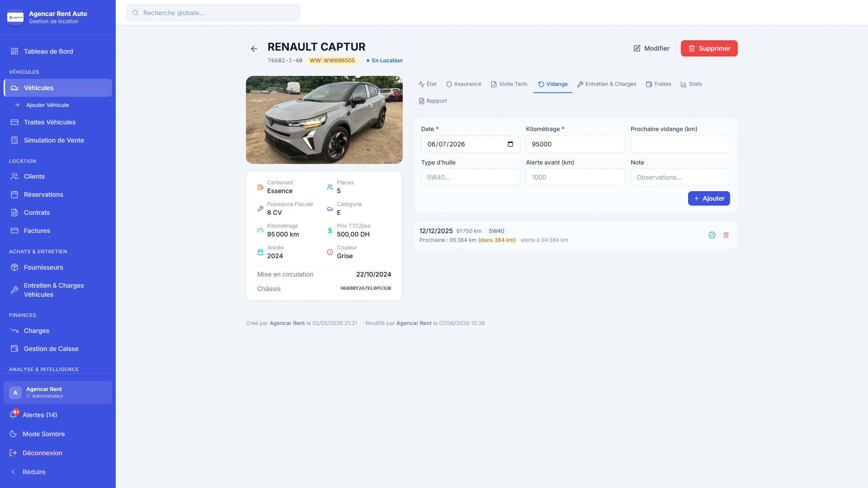The height and width of the screenshot is (488, 868).
Task: Click the Simulation de Vente calculator icon
Action: click(x=14, y=140)
